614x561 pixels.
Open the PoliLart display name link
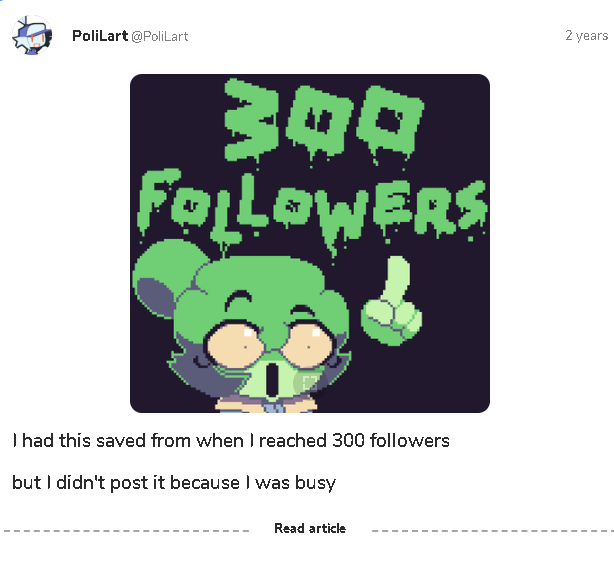click(x=99, y=36)
